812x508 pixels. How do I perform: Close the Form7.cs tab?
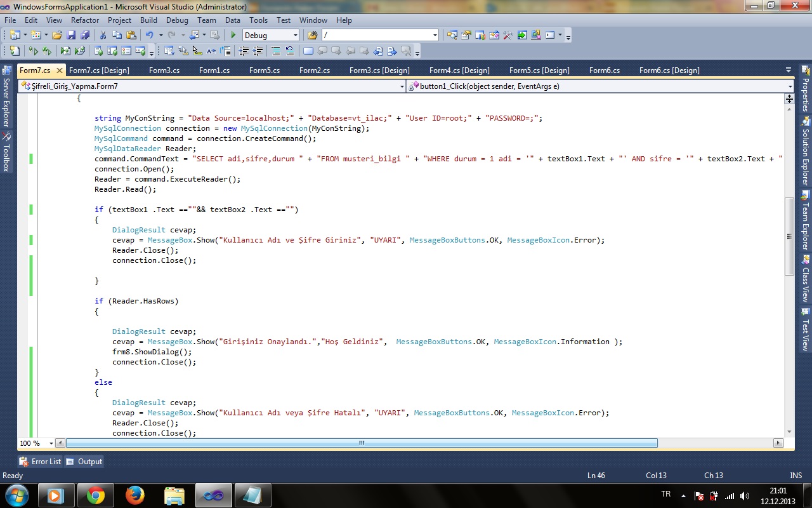click(60, 70)
